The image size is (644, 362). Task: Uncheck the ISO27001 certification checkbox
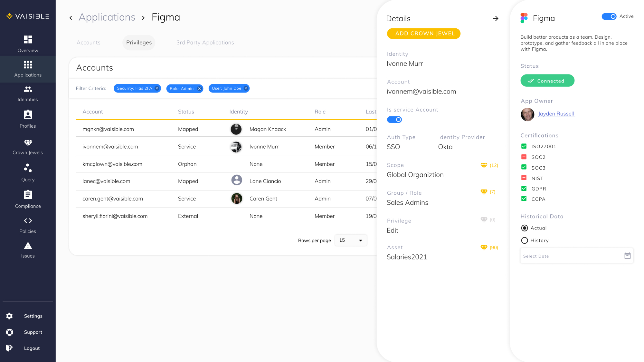[524, 146]
